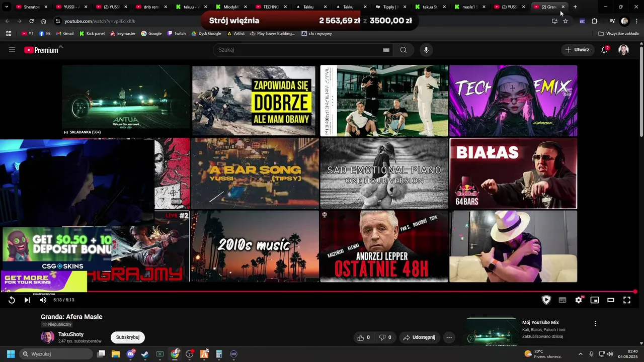Viewport: 644px width, 362px height.
Task: Go to YouTube Premium home logo
Action: [x=42, y=50]
